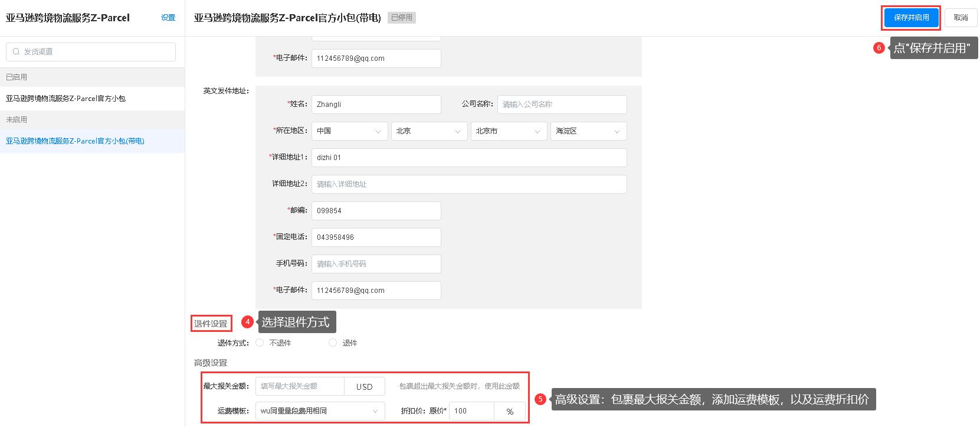Click the 包裹超出最大报关金额时 hint text
Image resolution: width=980 pixels, height=427 pixels.
click(x=460, y=386)
